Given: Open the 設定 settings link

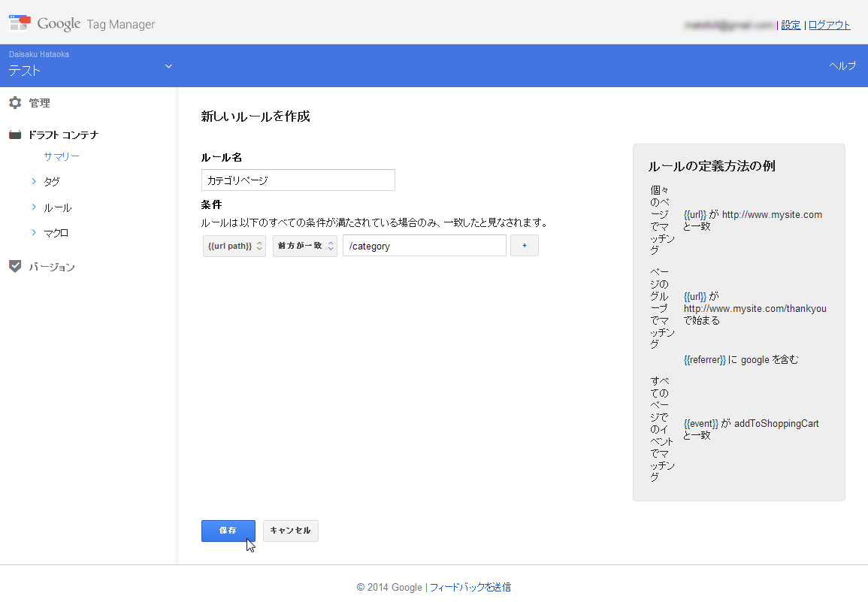Looking at the screenshot, I should click(791, 25).
